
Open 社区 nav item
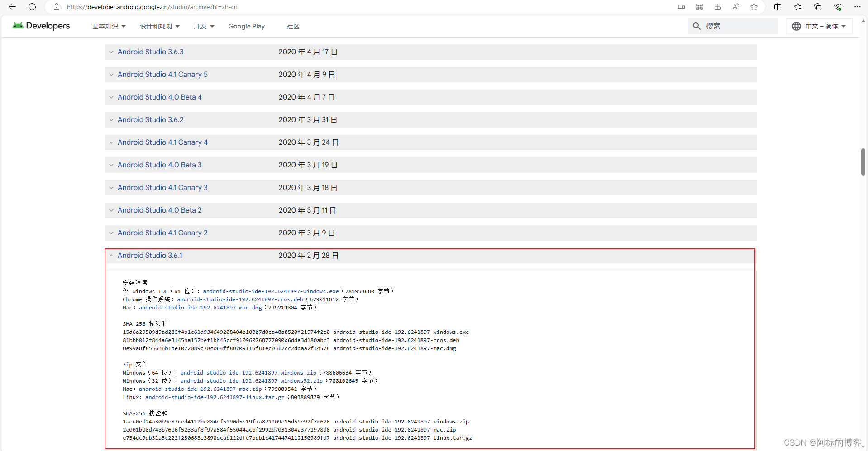(293, 26)
